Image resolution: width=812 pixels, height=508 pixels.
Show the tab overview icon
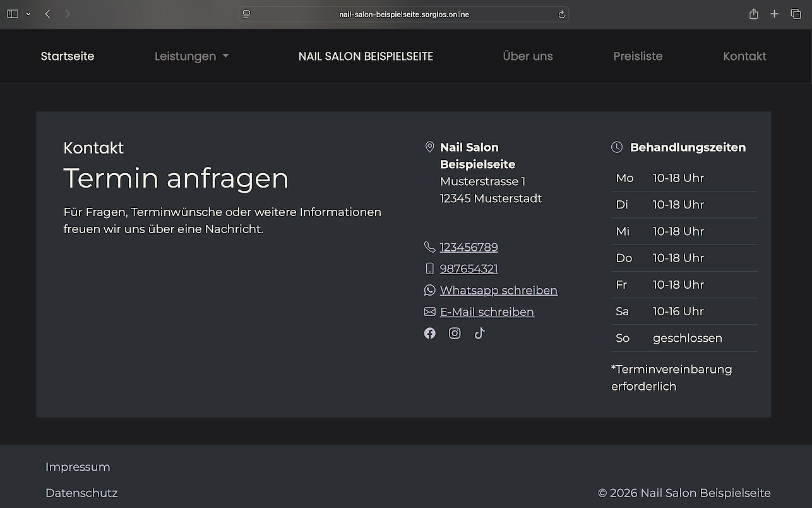(x=796, y=14)
